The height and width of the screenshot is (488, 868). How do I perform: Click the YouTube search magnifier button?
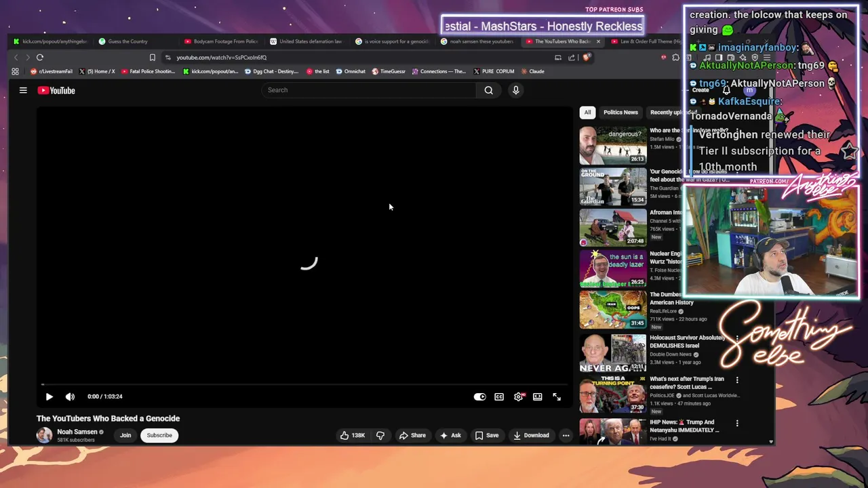pos(488,90)
